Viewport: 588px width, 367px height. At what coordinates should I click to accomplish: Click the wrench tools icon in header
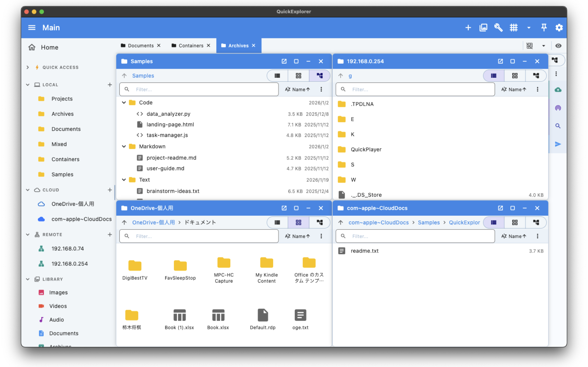click(x=498, y=28)
